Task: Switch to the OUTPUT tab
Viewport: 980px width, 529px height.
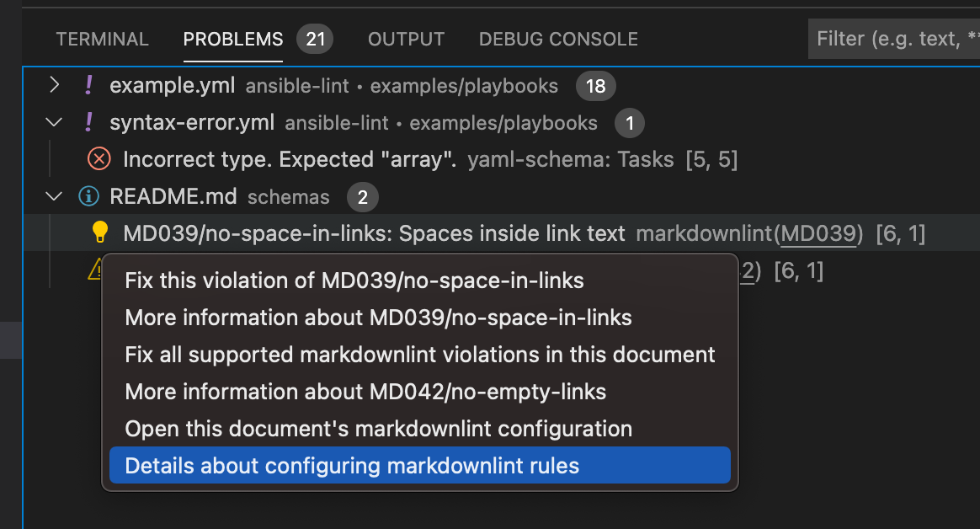Action: [x=406, y=39]
